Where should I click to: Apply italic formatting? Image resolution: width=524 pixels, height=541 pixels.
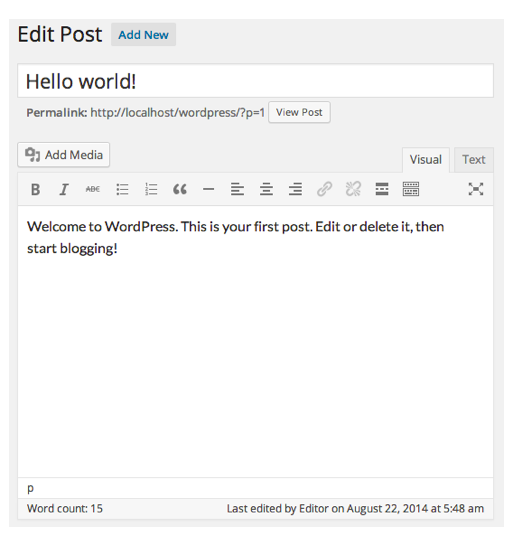[64, 189]
